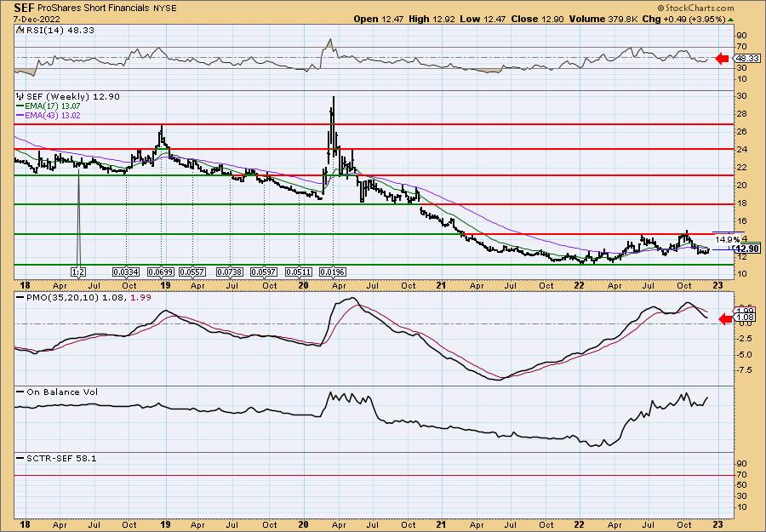The image size is (766, 532).
Task: Click the 12.90 last price tag on price axis
Action: (748, 249)
